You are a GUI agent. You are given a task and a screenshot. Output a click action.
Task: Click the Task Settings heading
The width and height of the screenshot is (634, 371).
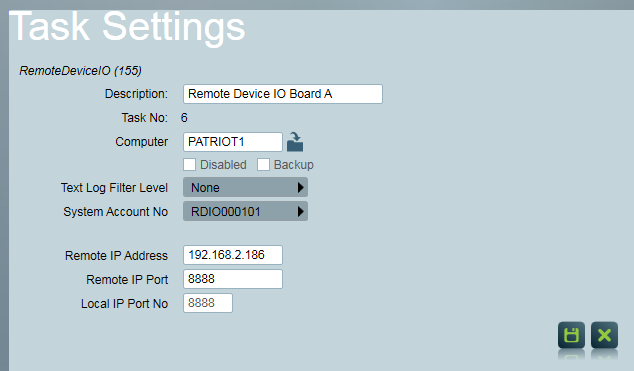pos(127,27)
